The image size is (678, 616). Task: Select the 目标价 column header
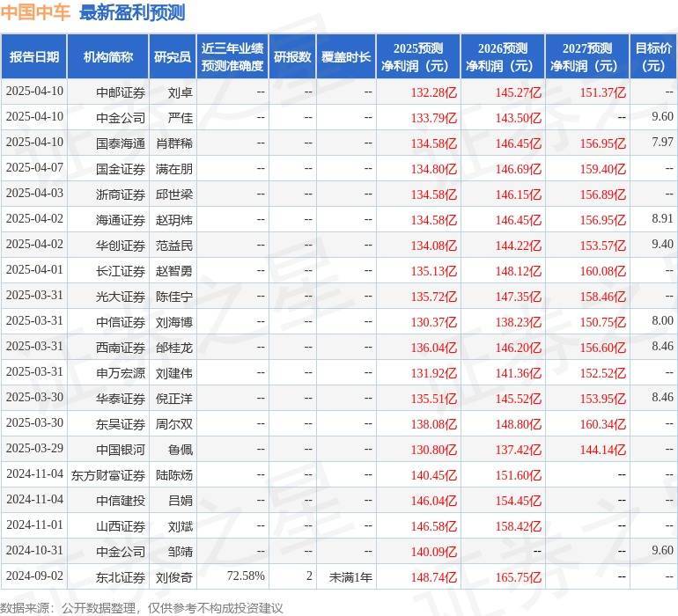click(653, 56)
